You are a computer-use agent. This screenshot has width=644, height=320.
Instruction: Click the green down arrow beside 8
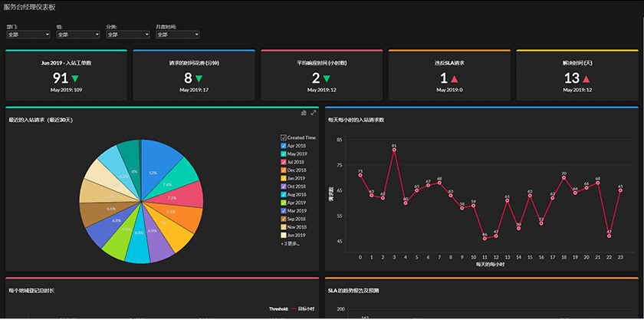point(199,78)
